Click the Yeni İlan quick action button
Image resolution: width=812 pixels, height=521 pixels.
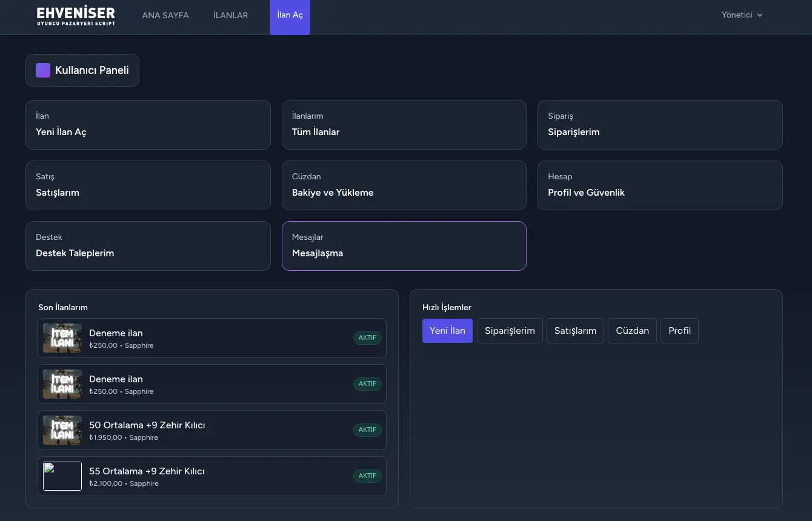pyautogui.click(x=447, y=331)
